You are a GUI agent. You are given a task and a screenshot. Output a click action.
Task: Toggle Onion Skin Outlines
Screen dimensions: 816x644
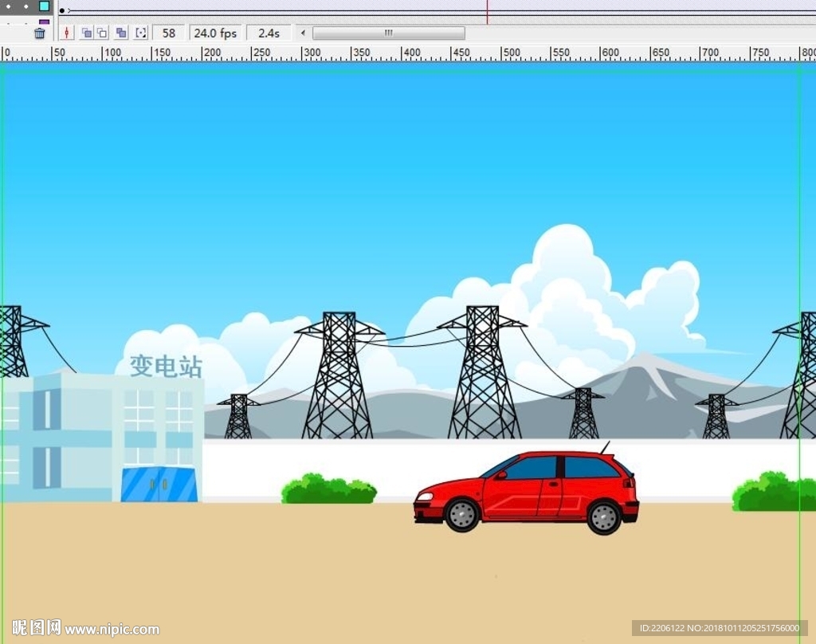click(x=102, y=33)
